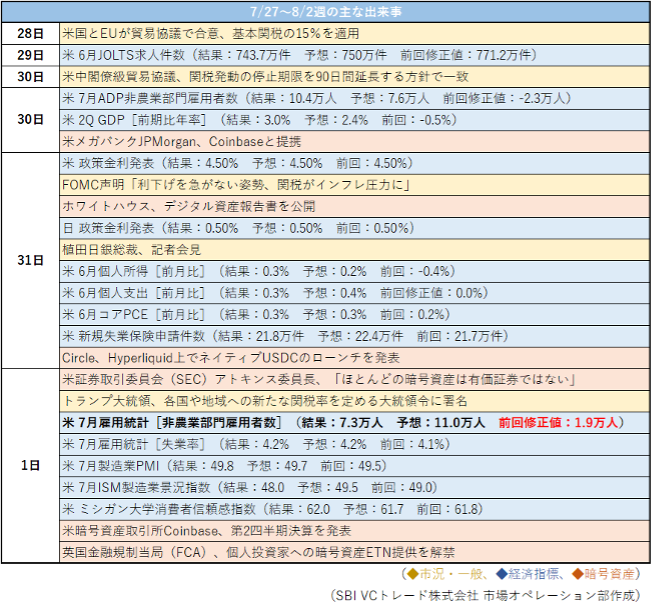Click the 'ホワイトハウス、デジタル資産報告書を公開' row
The height and width of the screenshot is (604, 652).
click(x=355, y=206)
